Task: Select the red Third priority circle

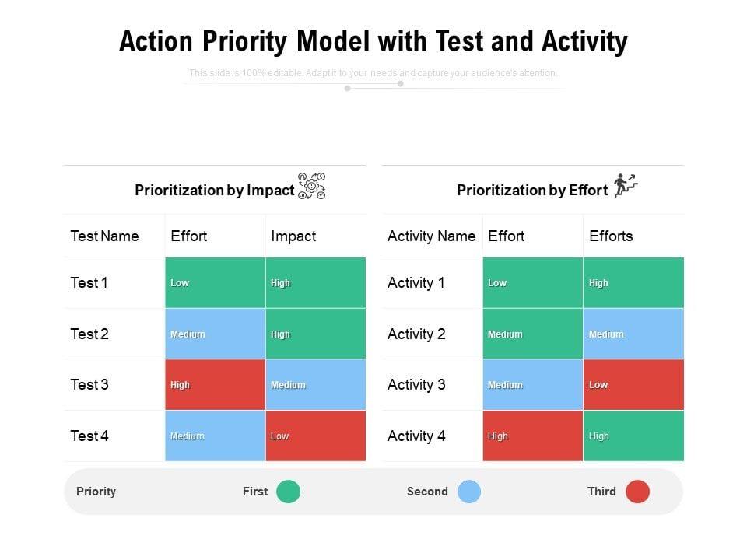Action: pos(637,492)
